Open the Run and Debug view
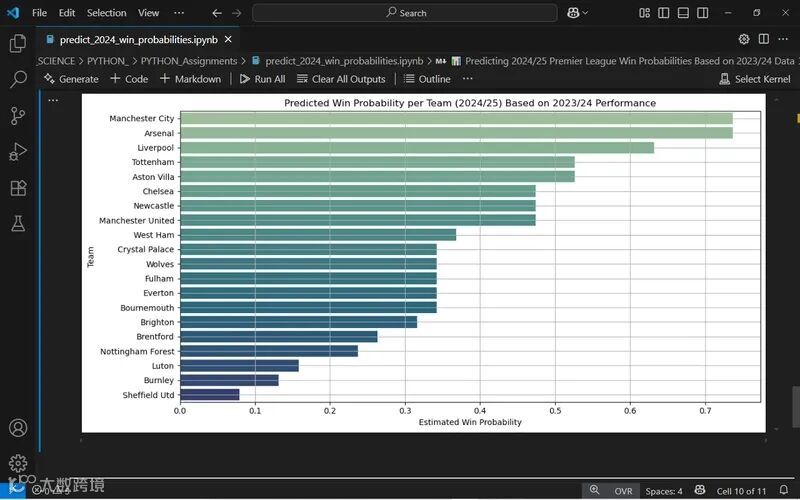This screenshot has height=500, width=800. [x=18, y=152]
